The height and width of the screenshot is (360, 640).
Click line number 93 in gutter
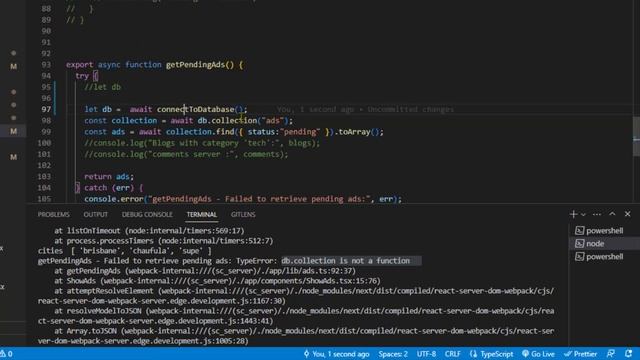click(46, 64)
